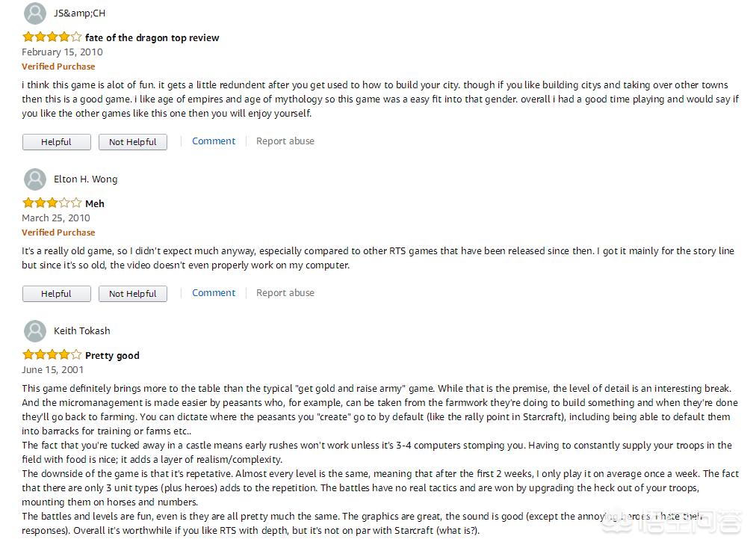The height and width of the screenshot is (548, 756).
Task: Comment on the fate of dragon review
Action: pos(214,141)
